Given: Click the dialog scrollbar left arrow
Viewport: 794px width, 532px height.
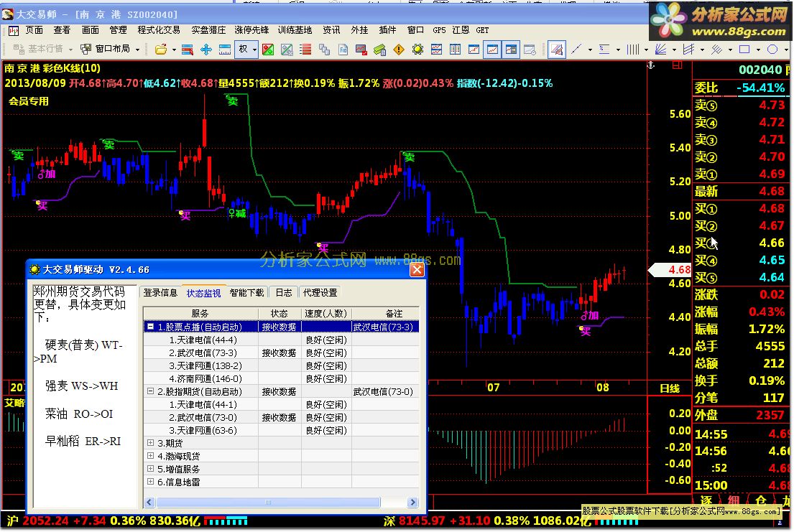Looking at the screenshot, I should (149, 502).
